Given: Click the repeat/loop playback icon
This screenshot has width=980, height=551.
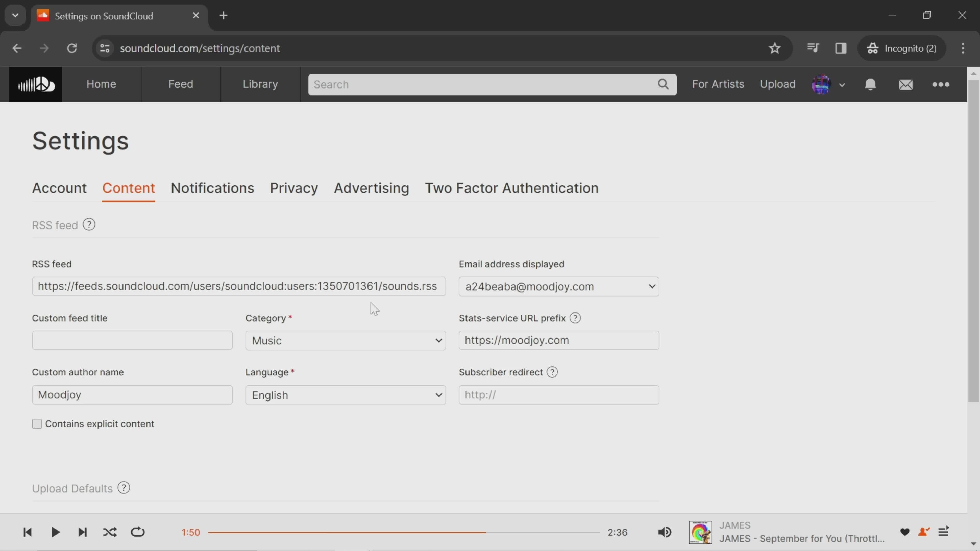Looking at the screenshot, I should coord(137,532).
